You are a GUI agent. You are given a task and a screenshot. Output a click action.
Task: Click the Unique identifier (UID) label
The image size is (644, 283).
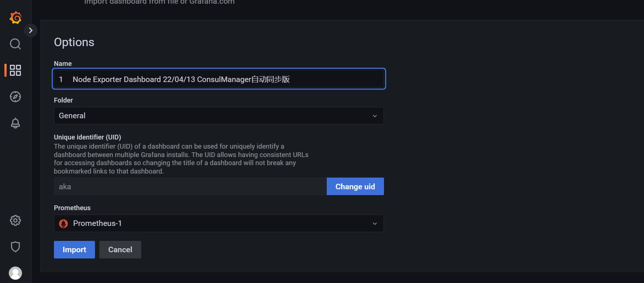point(87,137)
